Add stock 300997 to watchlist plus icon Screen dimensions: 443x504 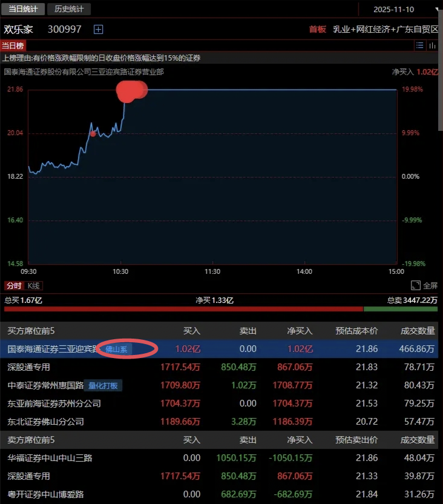click(x=98, y=30)
